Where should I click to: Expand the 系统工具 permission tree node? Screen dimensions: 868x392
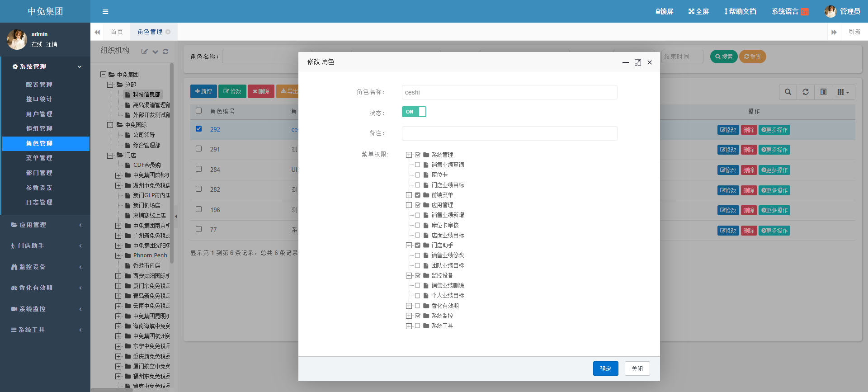(409, 326)
